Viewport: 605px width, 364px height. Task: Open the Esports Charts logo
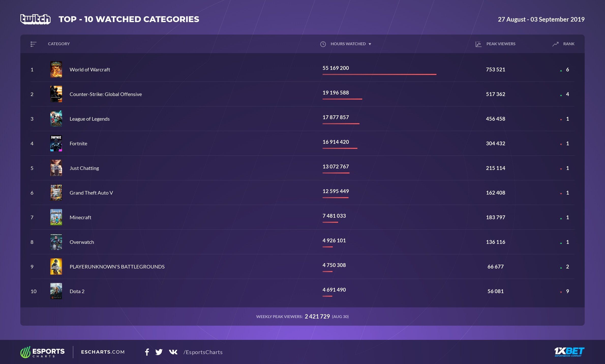(x=42, y=352)
